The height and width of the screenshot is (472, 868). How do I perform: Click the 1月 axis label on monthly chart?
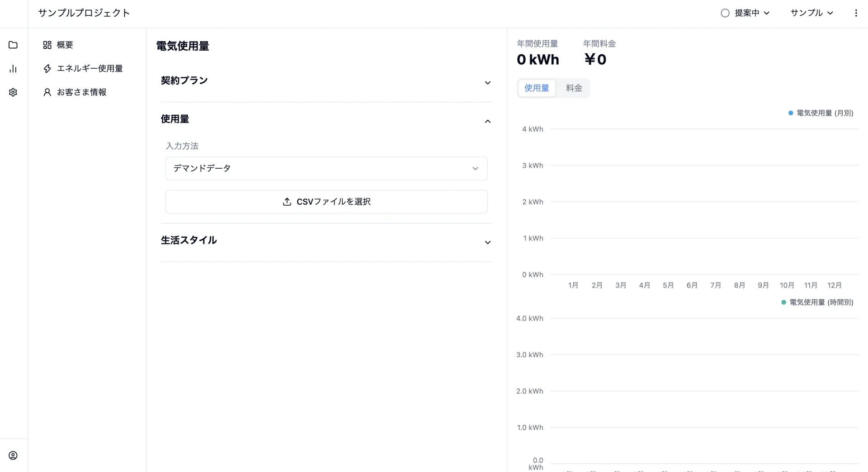573,285
